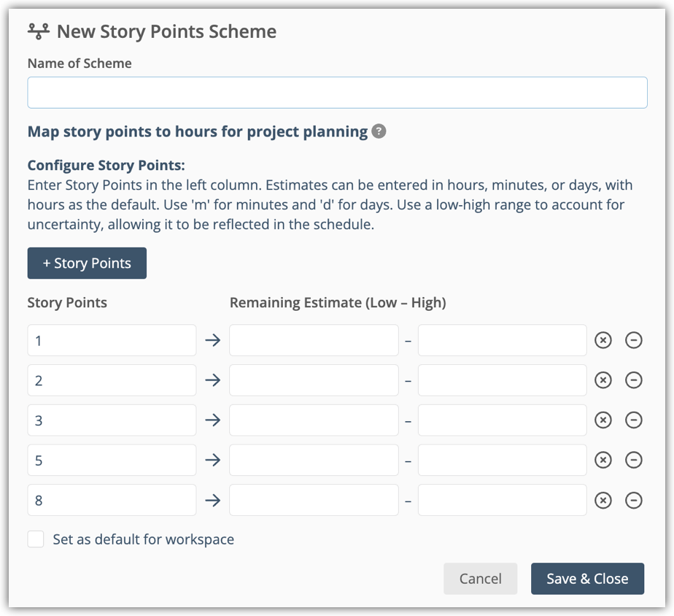Clear the row for story point 1

[x=603, y=340]
